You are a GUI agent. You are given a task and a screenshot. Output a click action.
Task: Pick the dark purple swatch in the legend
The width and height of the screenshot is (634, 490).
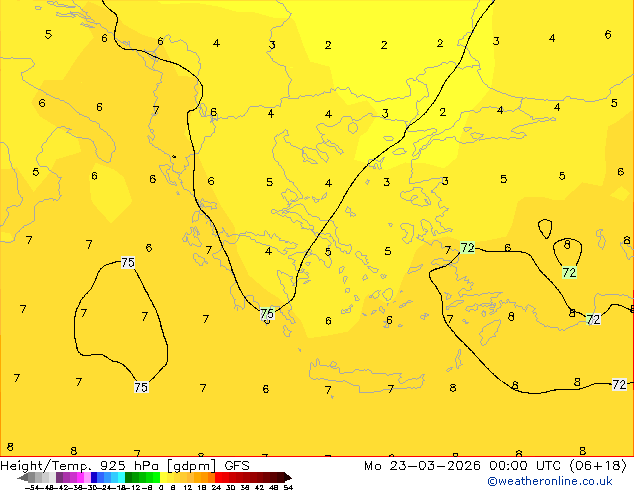[x=59, y=477]
